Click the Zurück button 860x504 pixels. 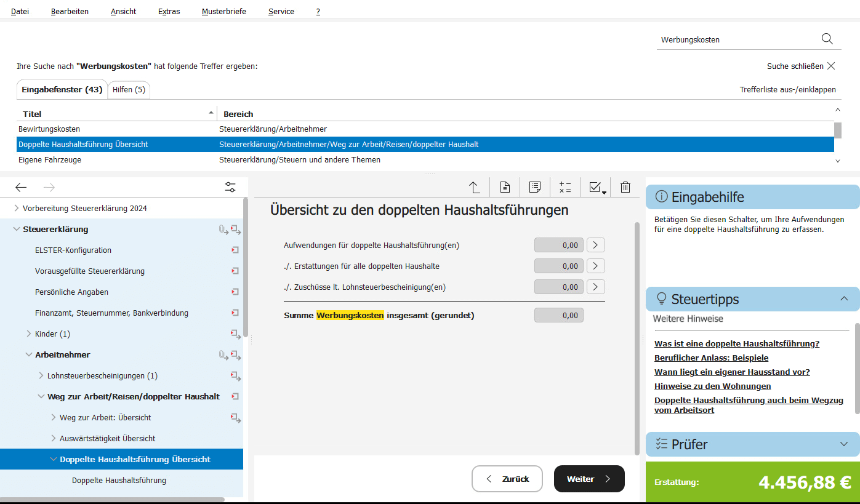(x=507, y=479)
